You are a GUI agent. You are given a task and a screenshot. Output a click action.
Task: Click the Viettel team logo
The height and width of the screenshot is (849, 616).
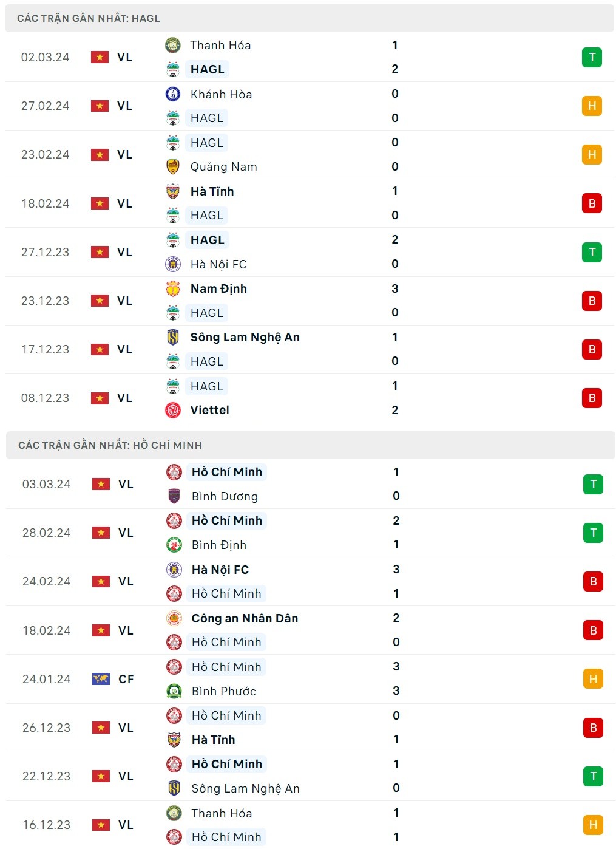click(x=173, y=410)
